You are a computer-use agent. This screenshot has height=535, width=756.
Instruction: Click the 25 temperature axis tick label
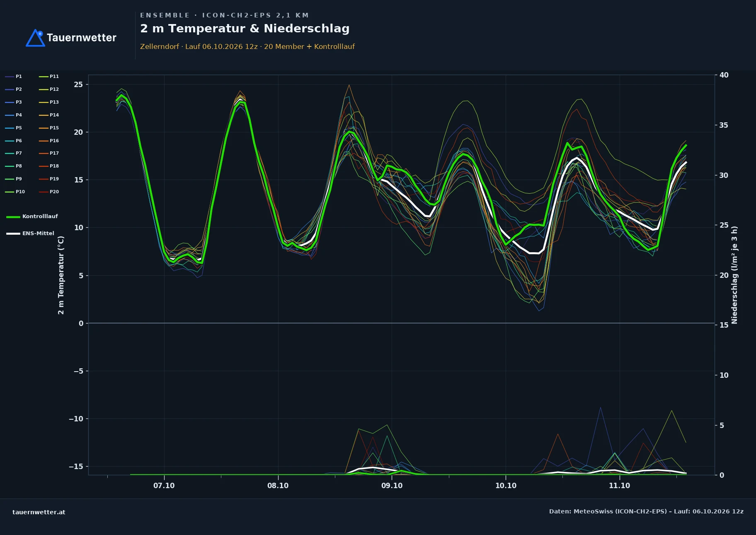tap(78, 85)
